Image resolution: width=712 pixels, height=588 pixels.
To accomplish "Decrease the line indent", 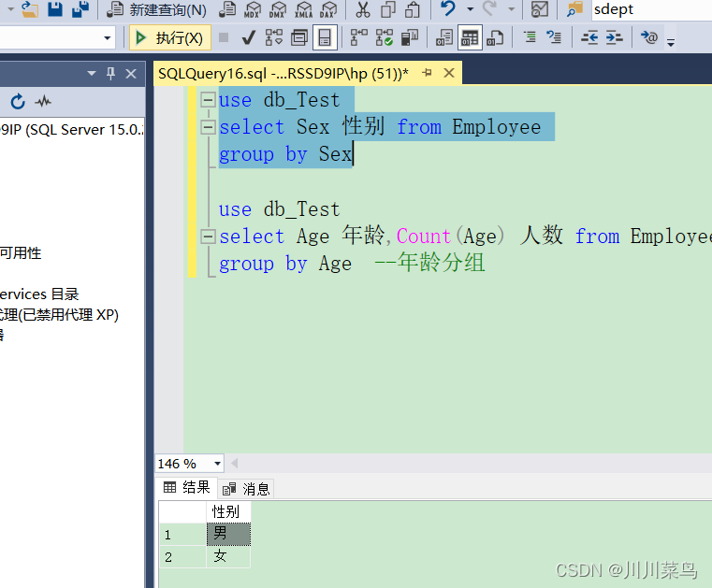I will [x=589, y=37].
